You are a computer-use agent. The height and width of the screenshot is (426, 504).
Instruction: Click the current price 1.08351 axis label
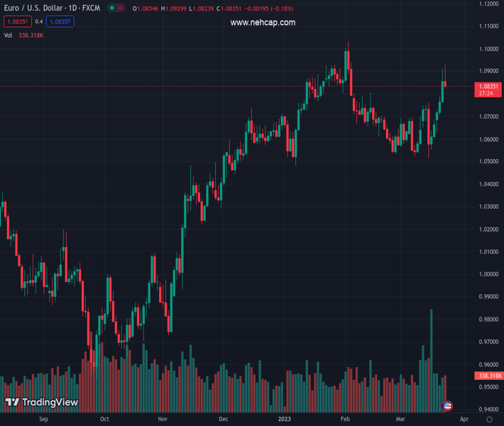click(x=487, y=86)
